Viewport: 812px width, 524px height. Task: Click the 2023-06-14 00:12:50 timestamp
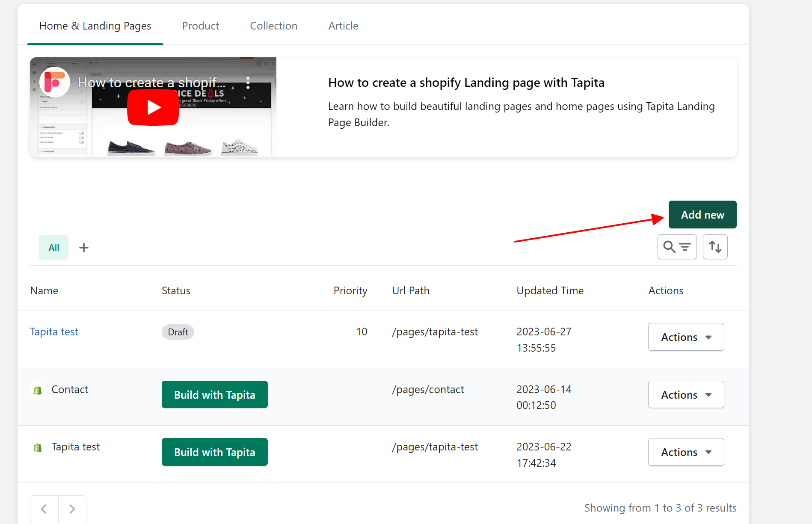pyautogui.click(x=544, y=397)
